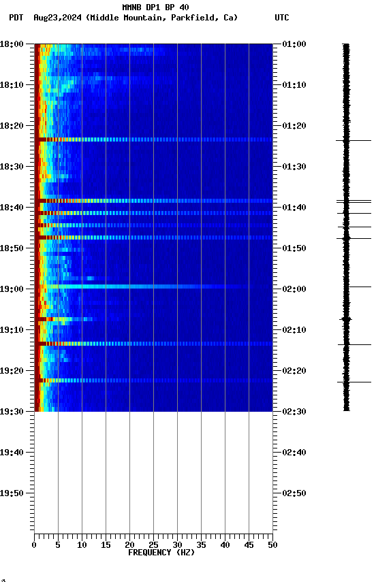376x588 pixels.
Task: Click the 19:00 PDT time label
Action: coord(12,289)
